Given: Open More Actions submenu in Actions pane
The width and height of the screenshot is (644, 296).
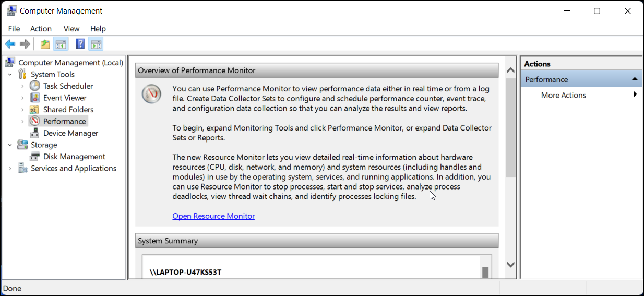Looking at the screenshot, I should coord(564,95).
